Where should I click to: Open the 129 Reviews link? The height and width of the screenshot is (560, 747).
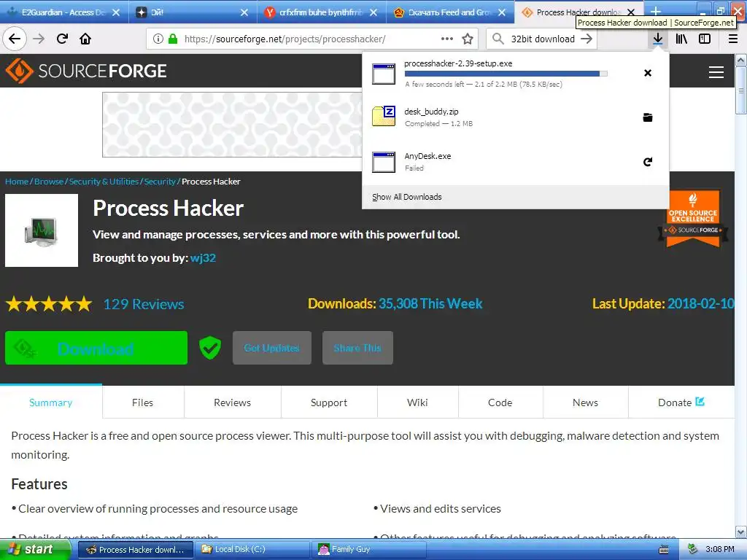click(x=144, y=304)
